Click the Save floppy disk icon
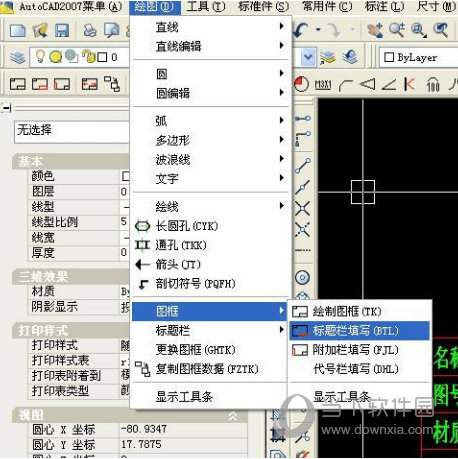Image resolution: width=458 pixels, height=459 pixels. [x=62, y=30]
